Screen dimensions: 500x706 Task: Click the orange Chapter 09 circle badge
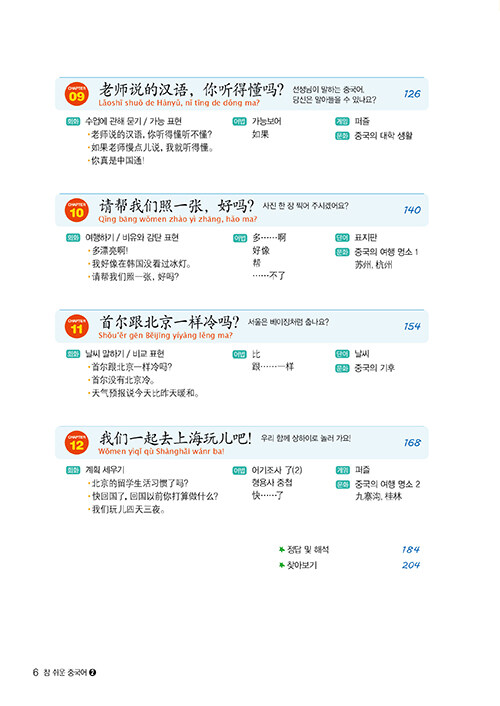click(x=77, y=94)
